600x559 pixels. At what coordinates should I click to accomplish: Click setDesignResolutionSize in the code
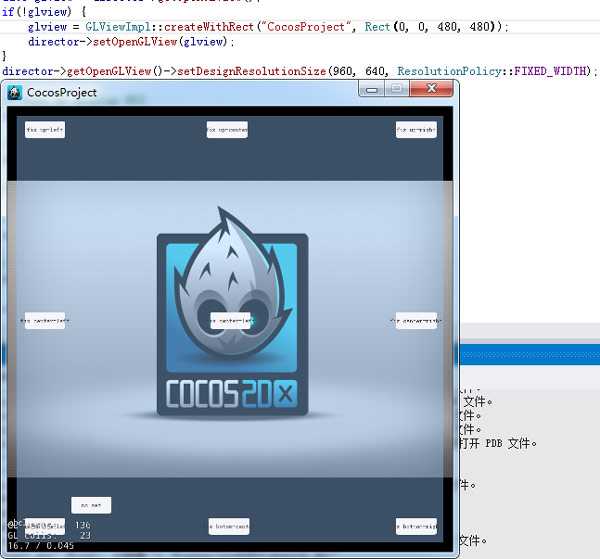pos(251,71)
